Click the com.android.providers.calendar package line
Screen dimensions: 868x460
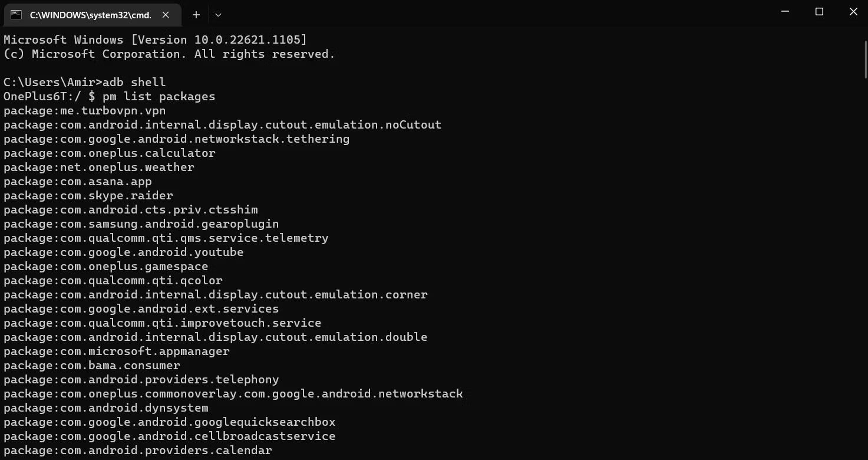coord(138,451)
